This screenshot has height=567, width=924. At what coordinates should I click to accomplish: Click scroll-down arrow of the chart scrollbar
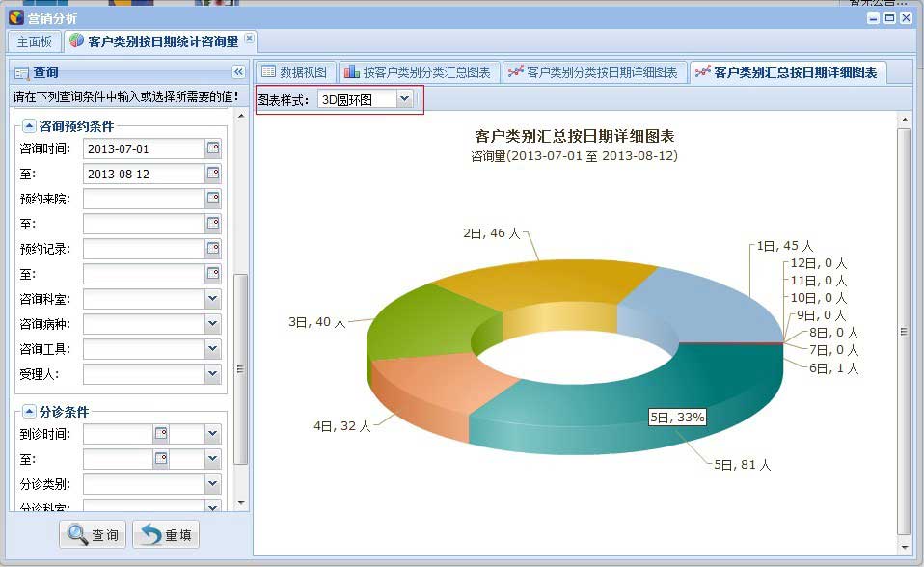pyautogui.click(x=905, y=548)
